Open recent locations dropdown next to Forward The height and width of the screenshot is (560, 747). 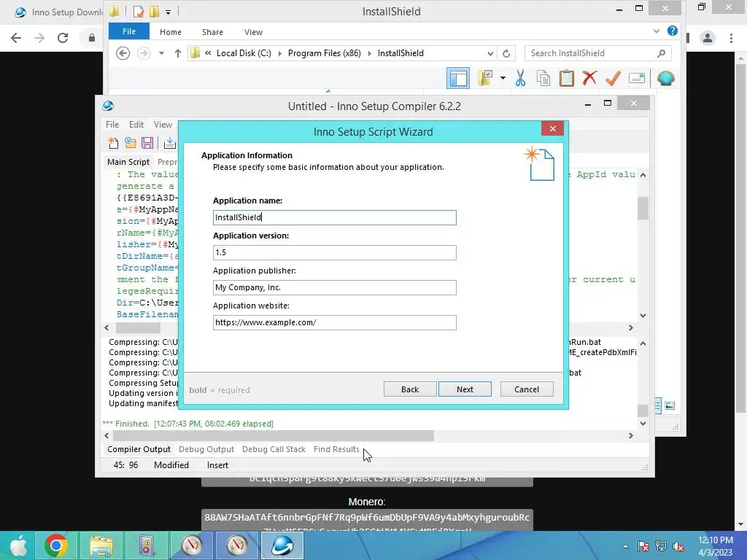161,52
